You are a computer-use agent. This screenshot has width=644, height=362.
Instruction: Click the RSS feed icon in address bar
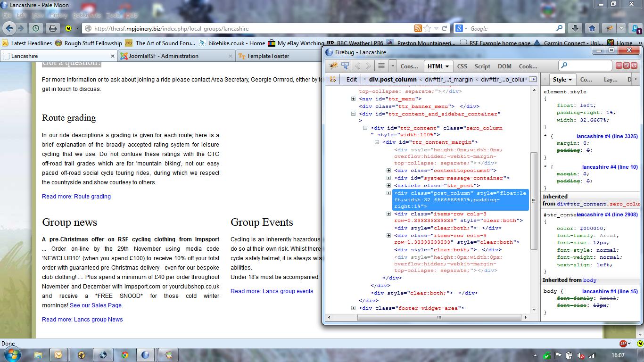(x=418, y=28)
